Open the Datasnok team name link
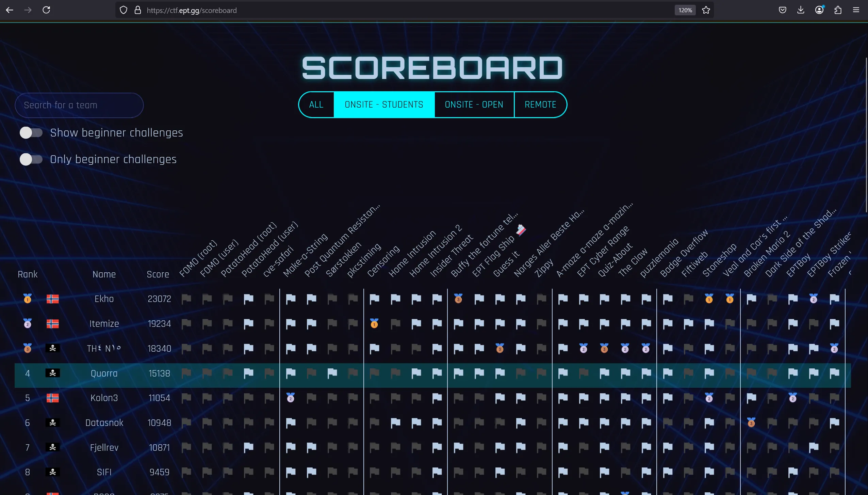868x495 pixels. point(104,422)
